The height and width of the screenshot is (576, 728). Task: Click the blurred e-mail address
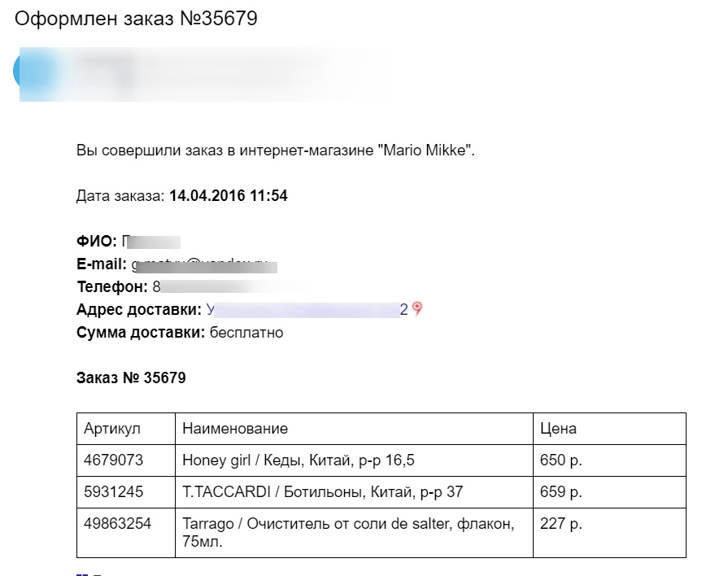point(204,264)
